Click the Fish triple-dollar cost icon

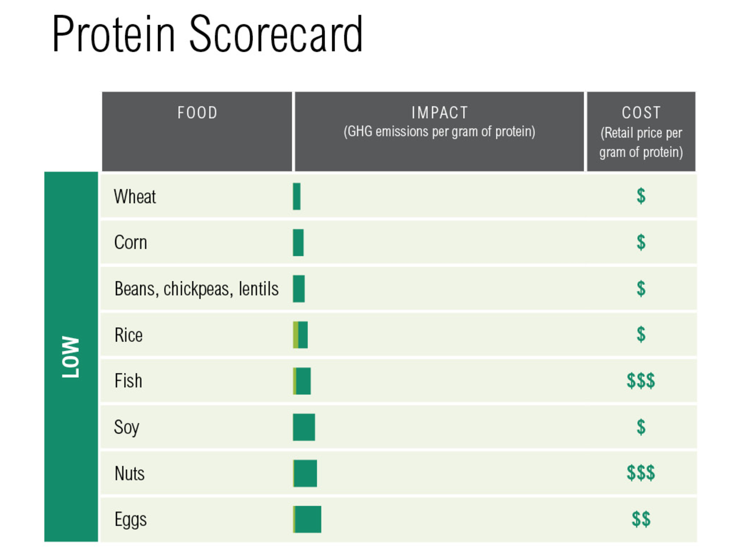click(x=641, y=381)
